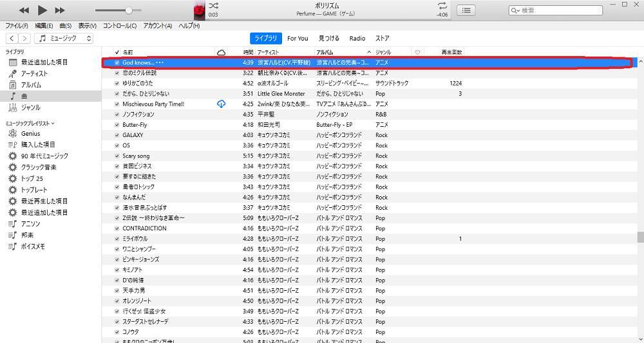Sort by the アルバム column header
The height and width of the screenshot is (343, 644).
pyautogui.click(x=340, y=51)
